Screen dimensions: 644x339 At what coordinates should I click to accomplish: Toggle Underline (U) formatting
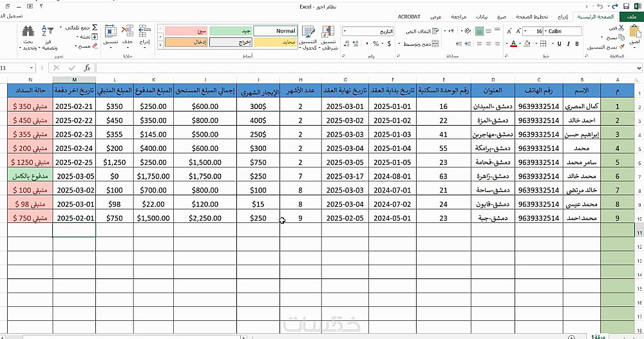[x=560, y=44]
